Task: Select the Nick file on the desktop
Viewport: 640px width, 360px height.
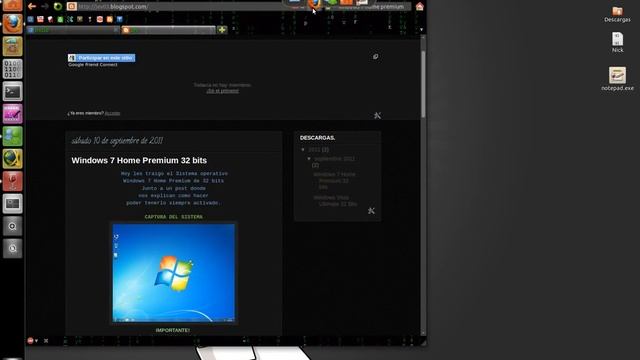Action: tap(617, 42)
